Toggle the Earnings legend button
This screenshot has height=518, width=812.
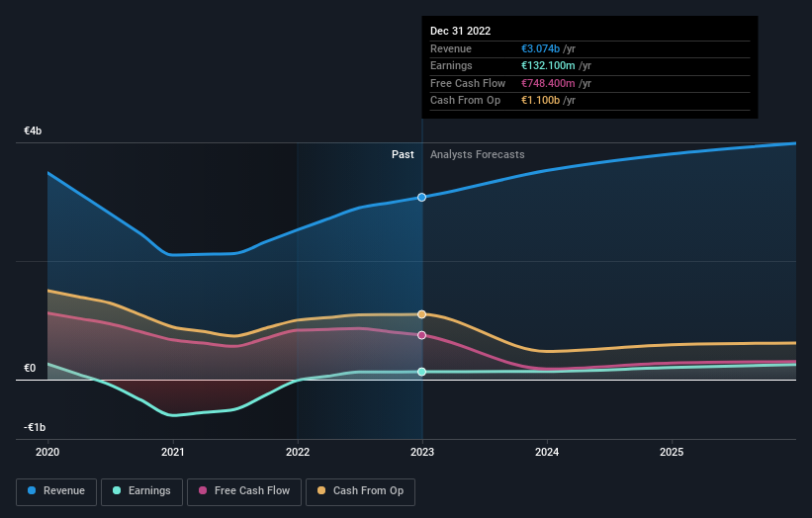[141, 491]
